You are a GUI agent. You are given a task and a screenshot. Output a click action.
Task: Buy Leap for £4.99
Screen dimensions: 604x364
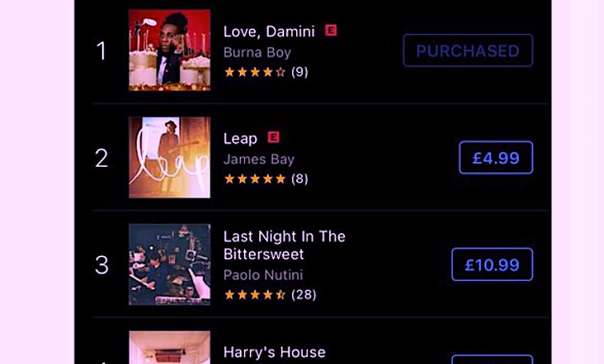[496, 158]
